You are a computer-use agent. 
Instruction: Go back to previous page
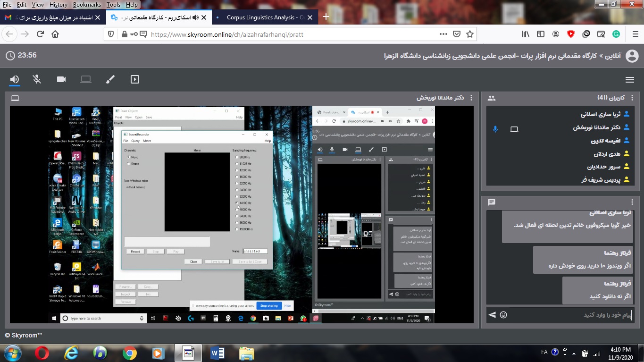[x=9, y=34]
